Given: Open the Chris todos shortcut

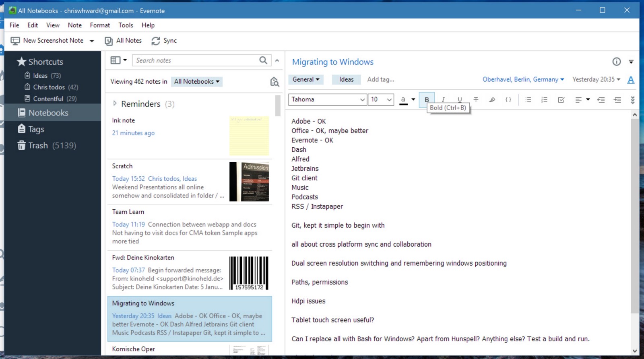Looking at the screenshot, I should [51, 87].
